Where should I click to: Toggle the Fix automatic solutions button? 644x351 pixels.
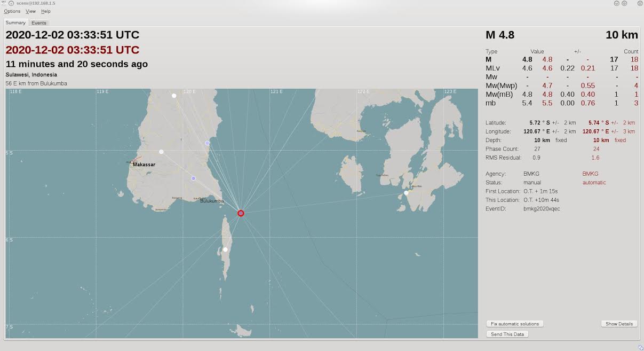point(515,324)
